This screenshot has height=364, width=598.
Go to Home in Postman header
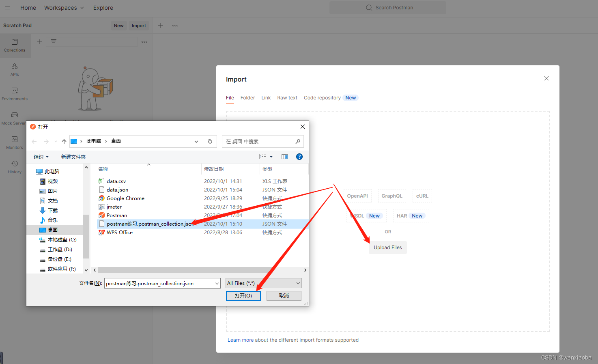[28, 8]
